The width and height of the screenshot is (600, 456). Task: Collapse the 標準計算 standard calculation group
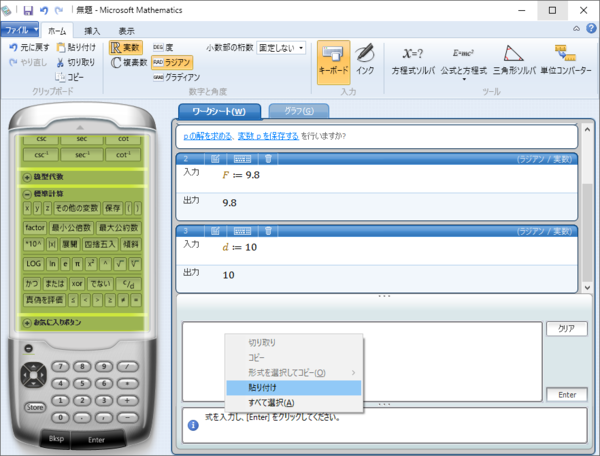click(27, 194)
